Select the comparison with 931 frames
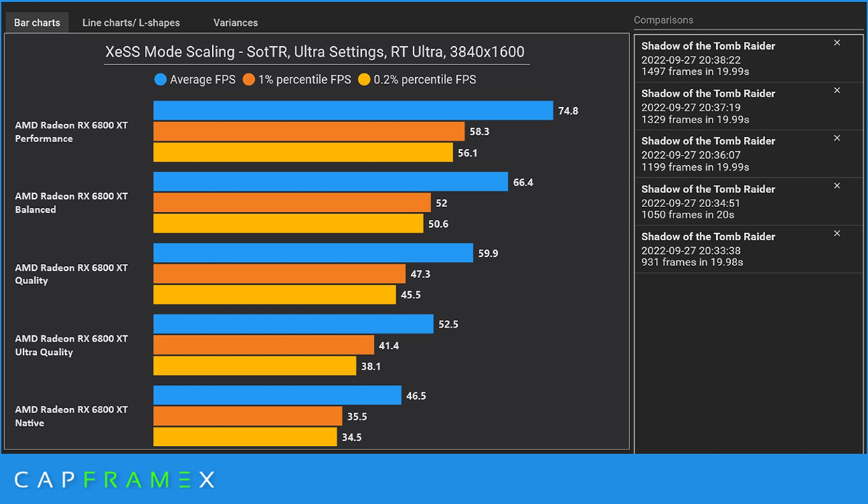 [748, 249]
